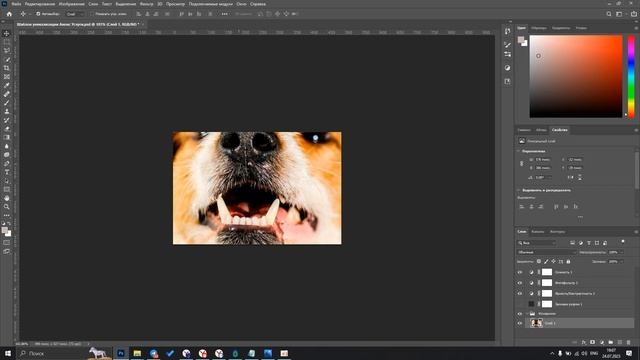Toggle Show Transform Controls checkbox
The height and width of the screenshot is (360, 640).
pyautogui.click(x=93, y=14)
